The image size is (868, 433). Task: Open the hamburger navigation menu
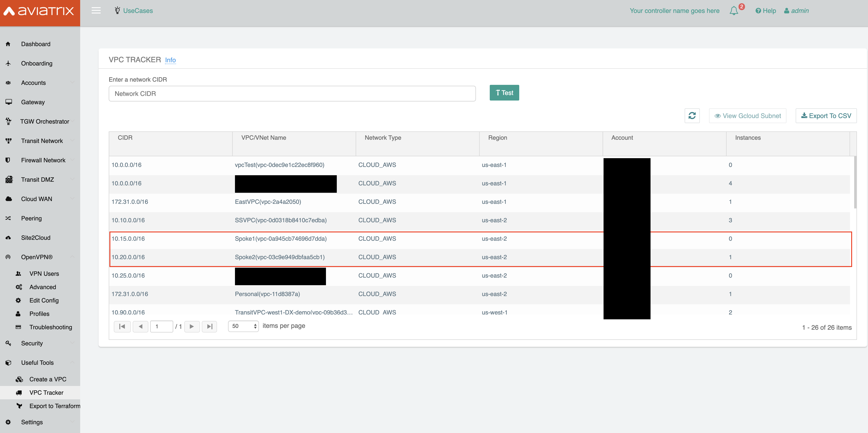[x=96, y=10]
